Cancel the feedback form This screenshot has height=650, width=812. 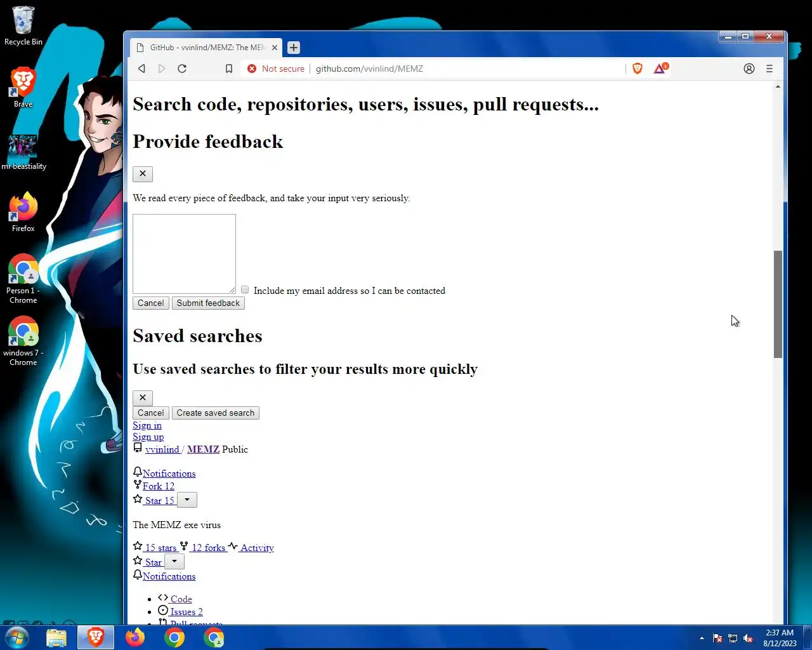150,303
